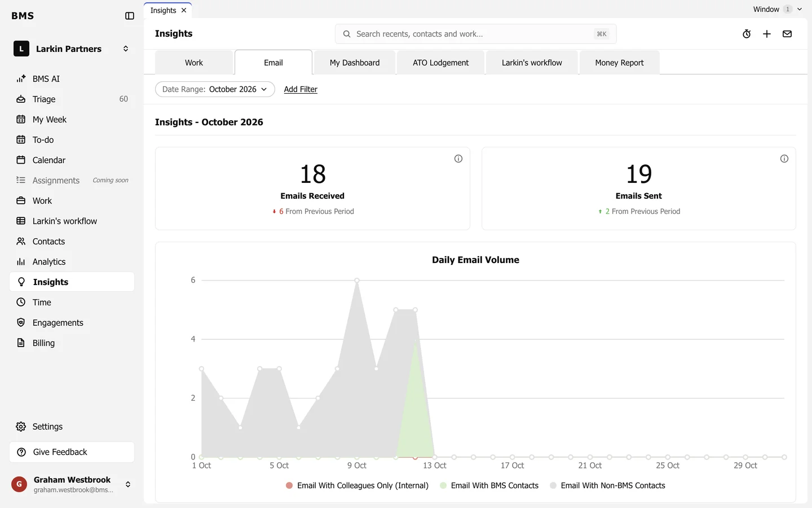Click the Add Filter link
812x508 pixels.
coord(301,89)
